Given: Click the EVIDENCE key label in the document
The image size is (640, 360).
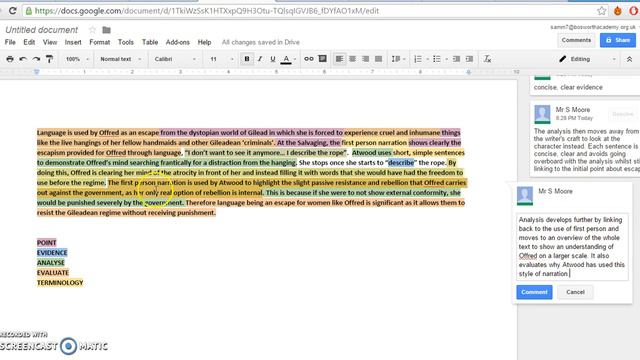Looking at the screenshot, I should coord(52,253).
